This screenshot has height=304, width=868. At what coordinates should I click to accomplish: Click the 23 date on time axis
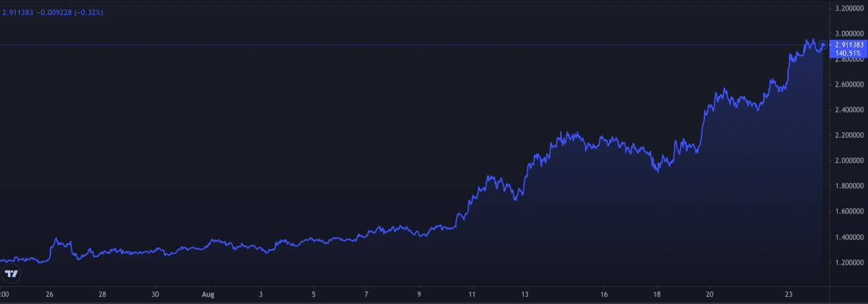789,295
